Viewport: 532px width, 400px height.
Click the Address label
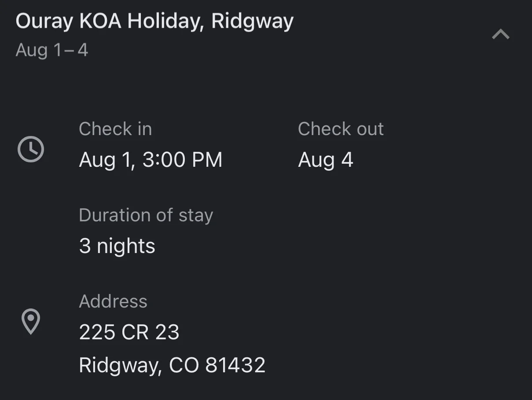coord(113,301)
